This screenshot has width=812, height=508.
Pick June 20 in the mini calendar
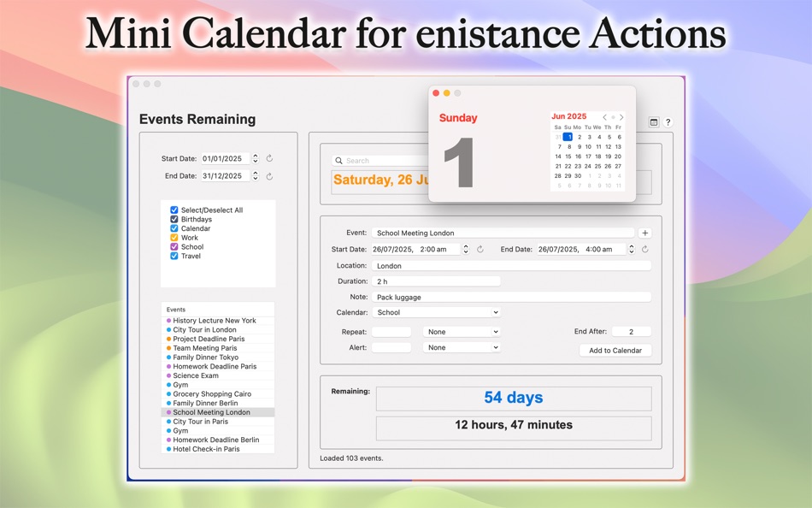point(618,157)
